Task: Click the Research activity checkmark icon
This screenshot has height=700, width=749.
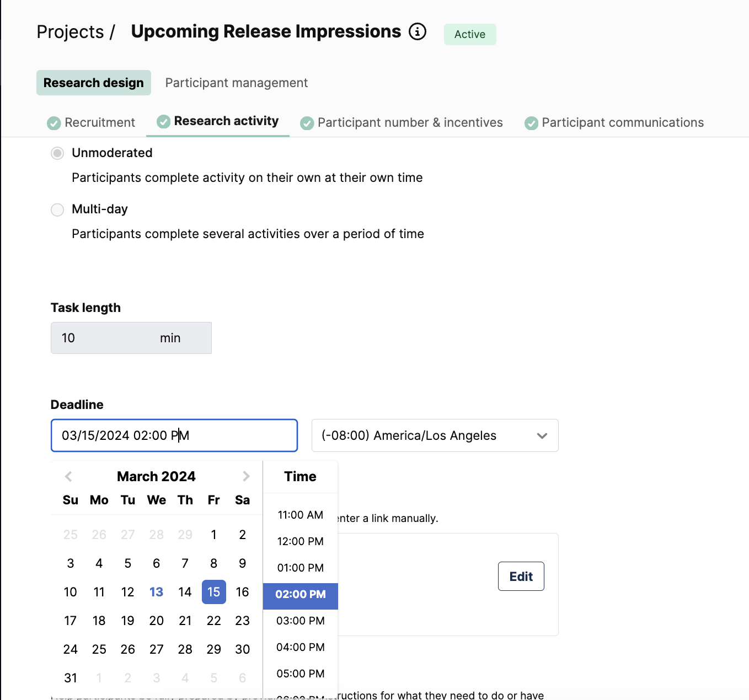Action: click(164, 121)
